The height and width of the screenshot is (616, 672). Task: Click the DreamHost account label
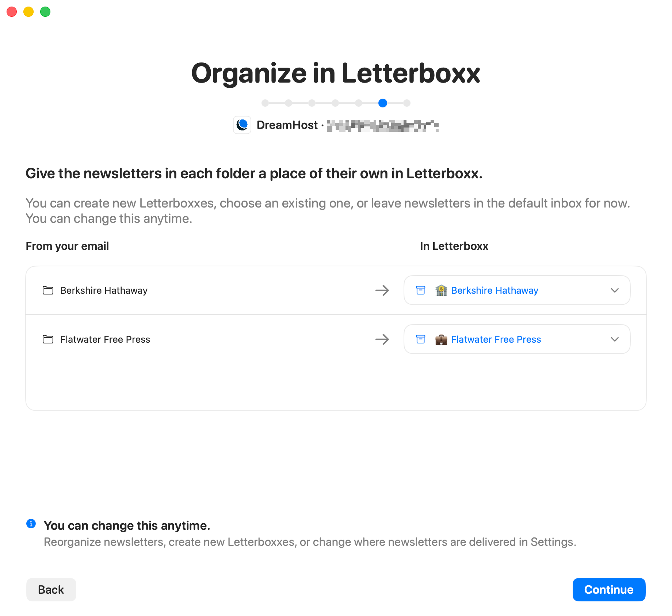click(287, 125)
